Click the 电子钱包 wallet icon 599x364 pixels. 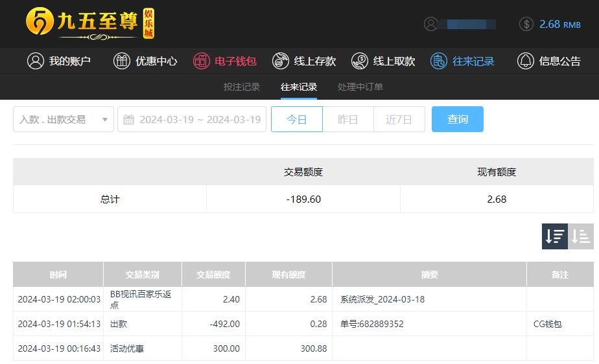click(202, 61)
